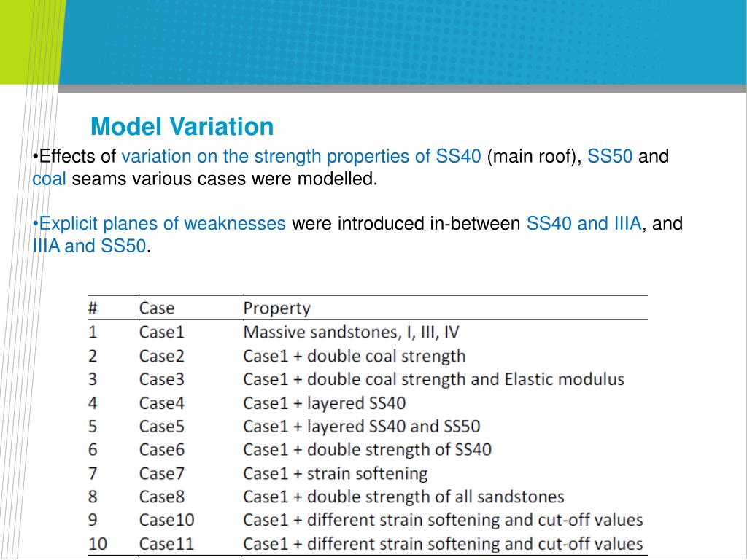Click row number '1' in the table

pos(93,332)
